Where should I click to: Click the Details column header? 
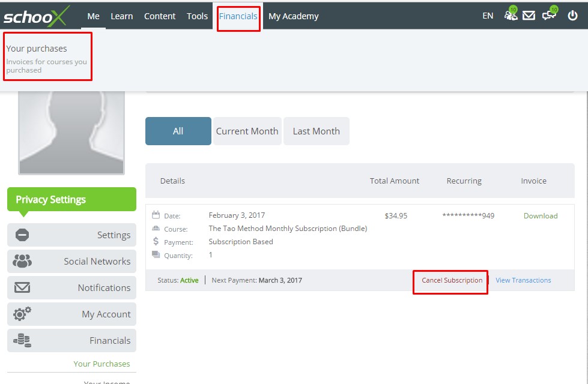(x=172, y=181)
